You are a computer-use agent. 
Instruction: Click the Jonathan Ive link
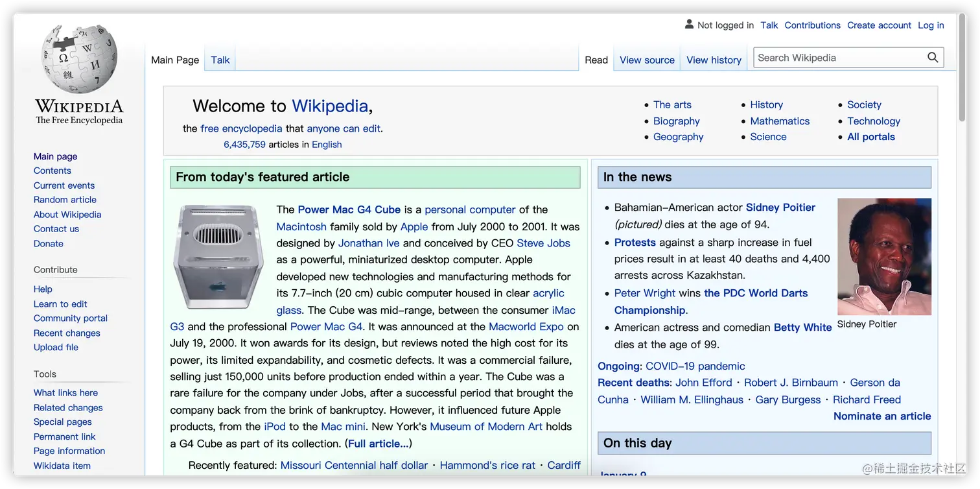[369, 244]
